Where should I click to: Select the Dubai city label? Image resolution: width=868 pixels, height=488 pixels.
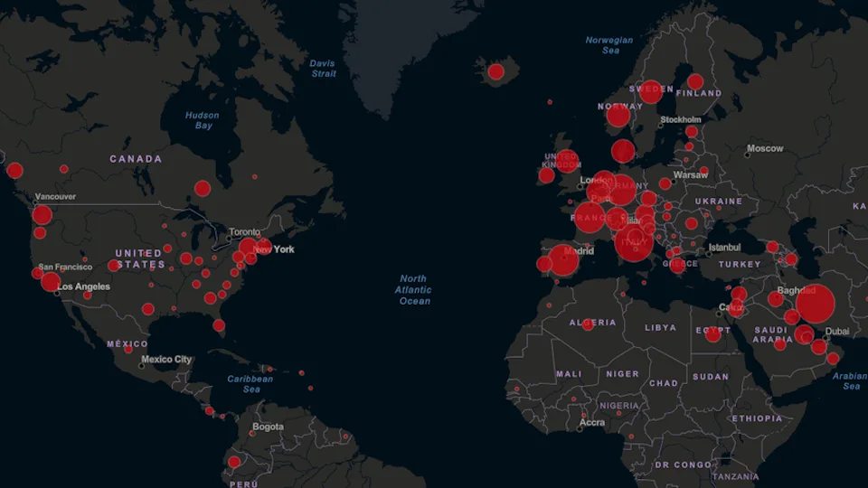click(x=836, y=332)
